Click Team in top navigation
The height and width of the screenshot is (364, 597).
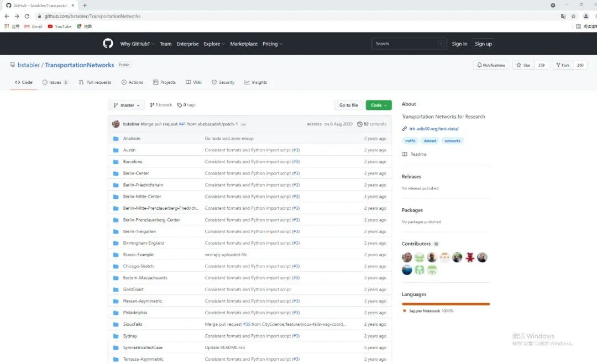(165, 44)
